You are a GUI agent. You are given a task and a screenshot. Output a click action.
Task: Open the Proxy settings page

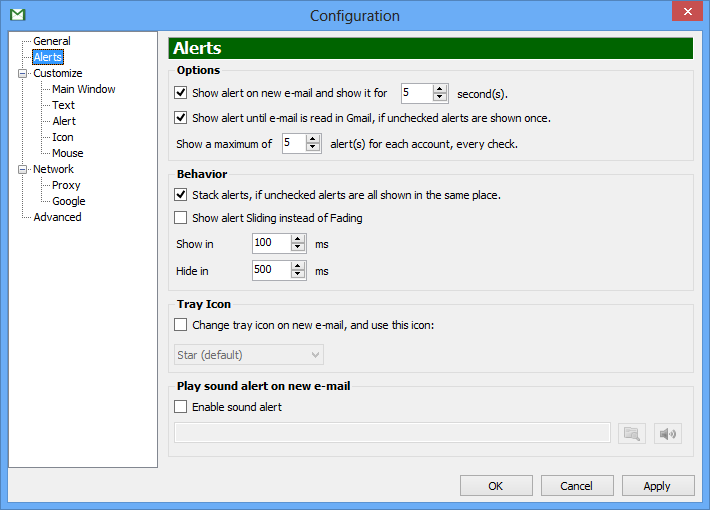66,185
